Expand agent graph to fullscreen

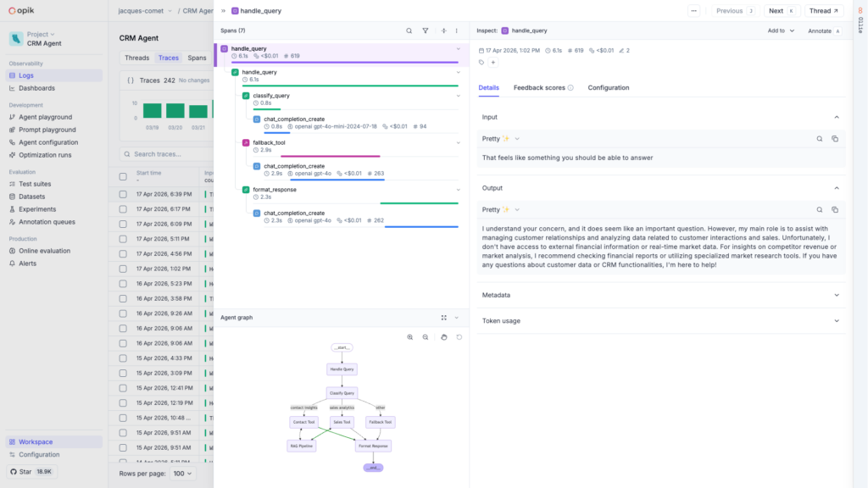(x=443, y=318)
